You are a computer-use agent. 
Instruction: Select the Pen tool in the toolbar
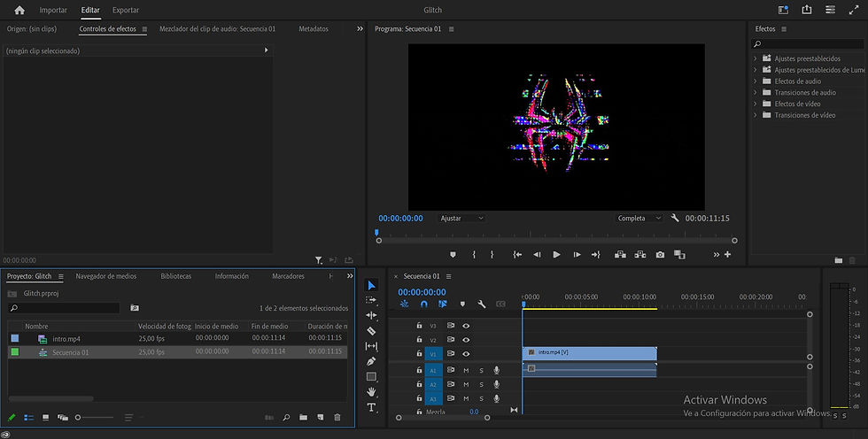tap(371, 361)
